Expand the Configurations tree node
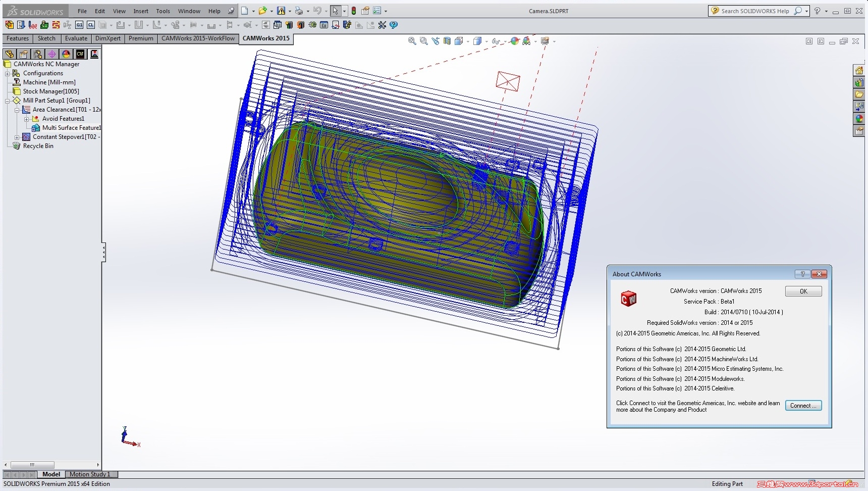The image size is (868, 491). 8,73
